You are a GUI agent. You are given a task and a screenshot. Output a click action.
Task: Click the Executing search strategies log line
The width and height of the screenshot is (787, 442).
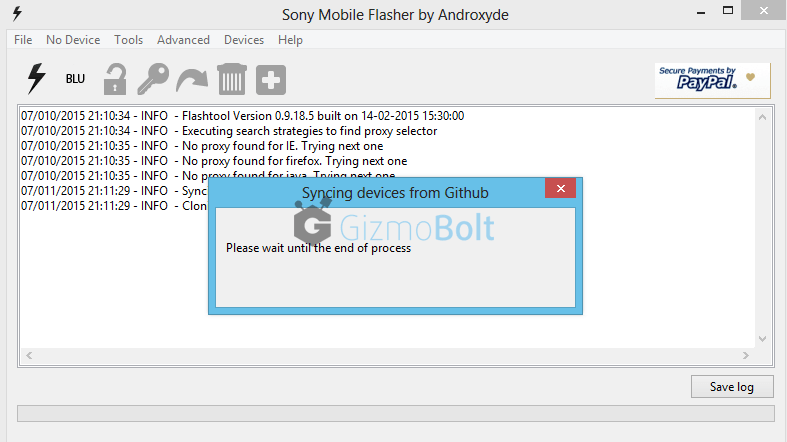tap(229, 131)
